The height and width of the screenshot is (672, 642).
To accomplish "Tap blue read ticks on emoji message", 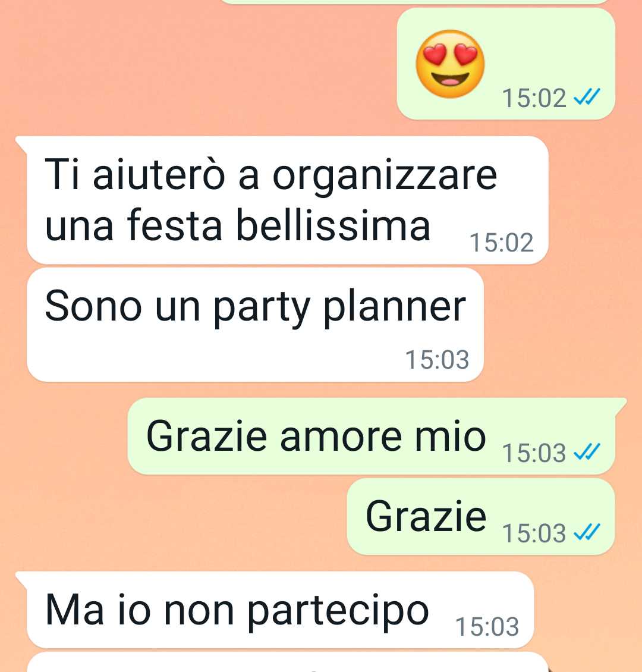I will [587, 97].
